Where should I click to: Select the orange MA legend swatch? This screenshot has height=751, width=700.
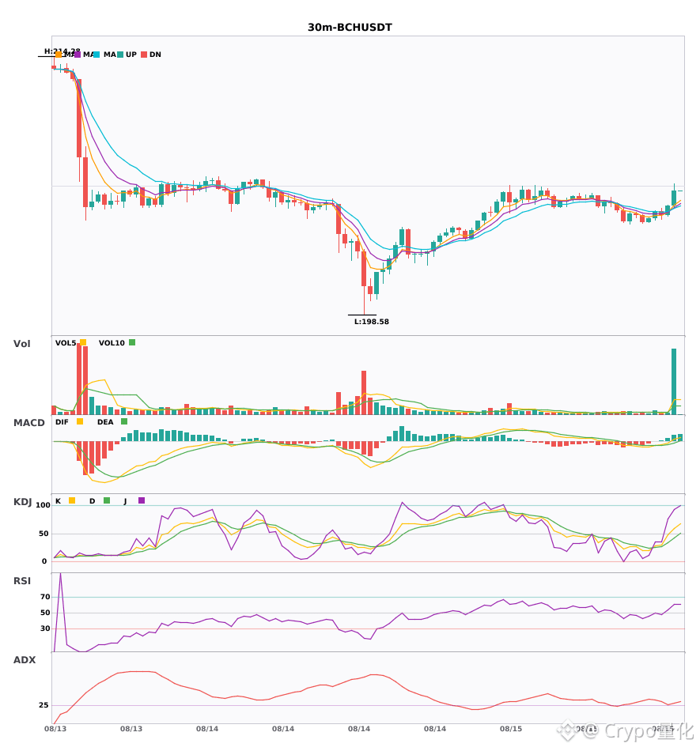tap(59, 55)
